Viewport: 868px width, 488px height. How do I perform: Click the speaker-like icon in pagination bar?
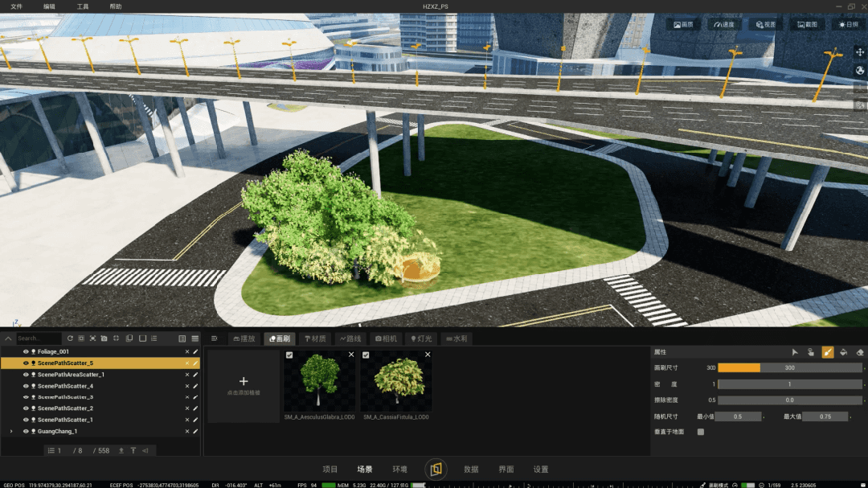[x=145, y=451]
